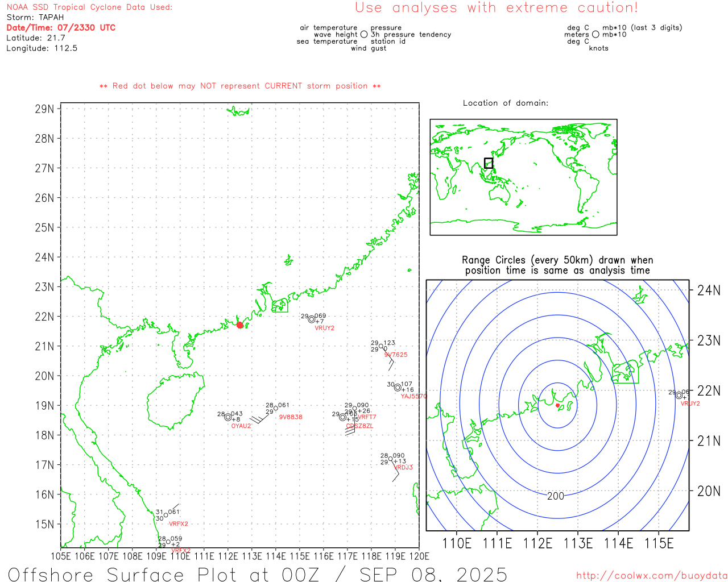Image resolution: width=728 pixels, height=582 pixels.
Task: Select station label VRUY2 on main map
Action: click(325, 328)
